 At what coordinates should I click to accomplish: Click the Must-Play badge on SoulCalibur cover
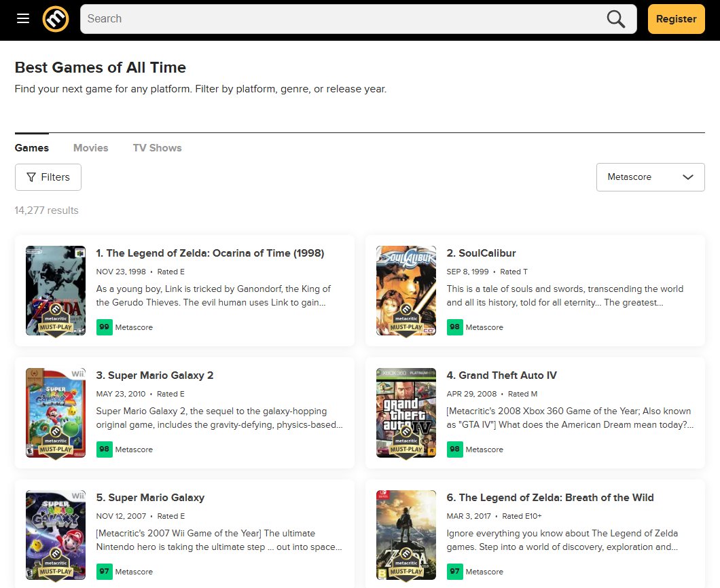click(406, 320)
